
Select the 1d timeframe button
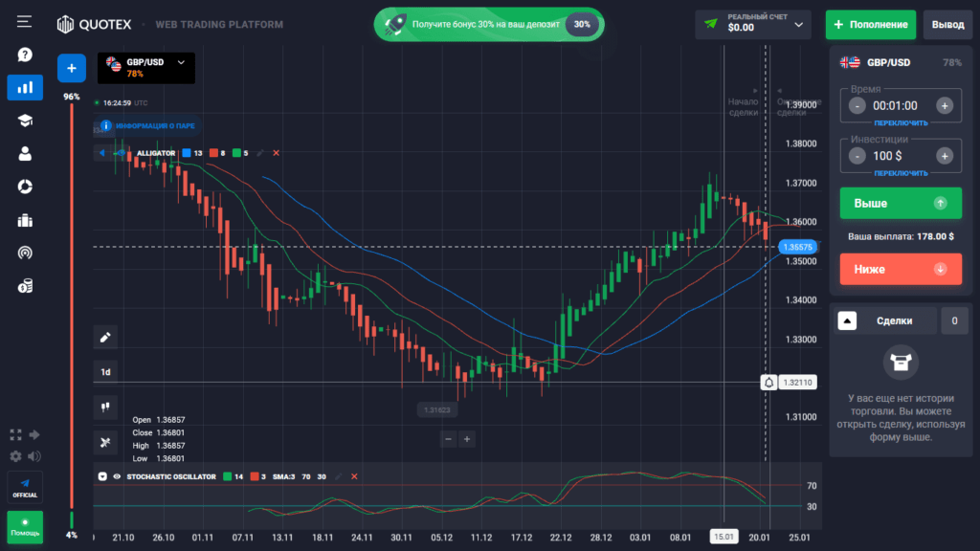(105, 372)
